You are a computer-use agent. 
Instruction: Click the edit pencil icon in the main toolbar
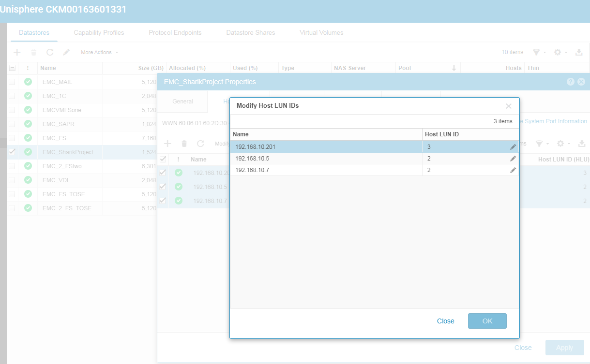(66, 52)
